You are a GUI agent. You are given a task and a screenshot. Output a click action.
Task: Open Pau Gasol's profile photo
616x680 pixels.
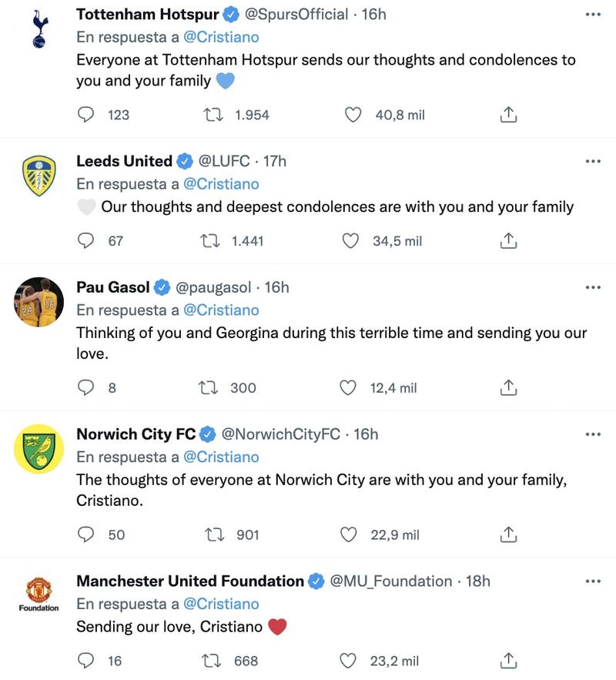pyautogui.click(x=38, y=302)
